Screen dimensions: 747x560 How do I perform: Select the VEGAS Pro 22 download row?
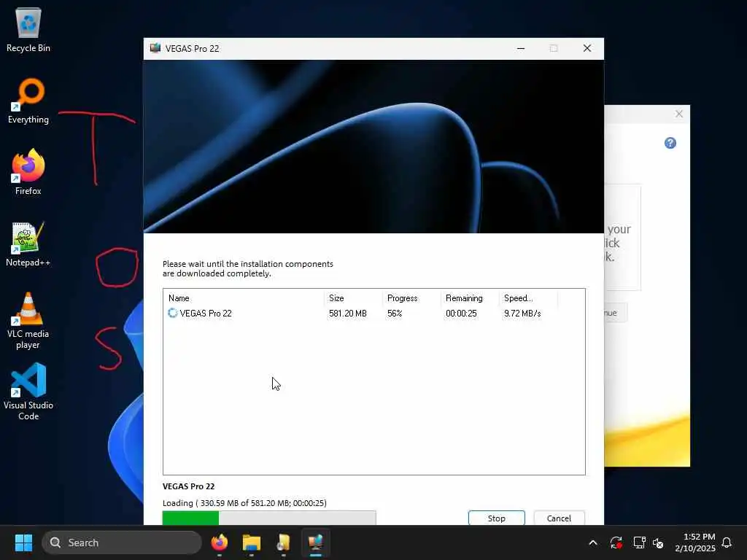click(373, 313)
